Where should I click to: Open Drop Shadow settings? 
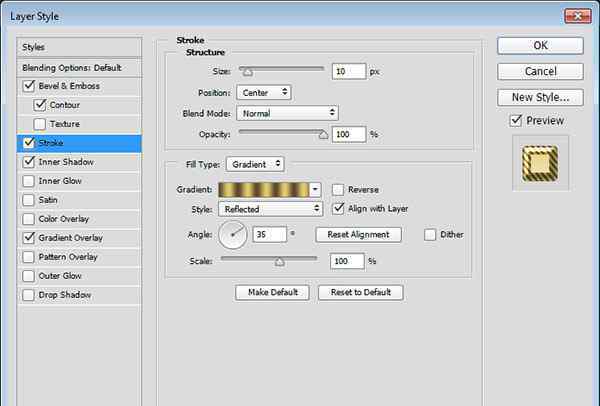[65, 295]
